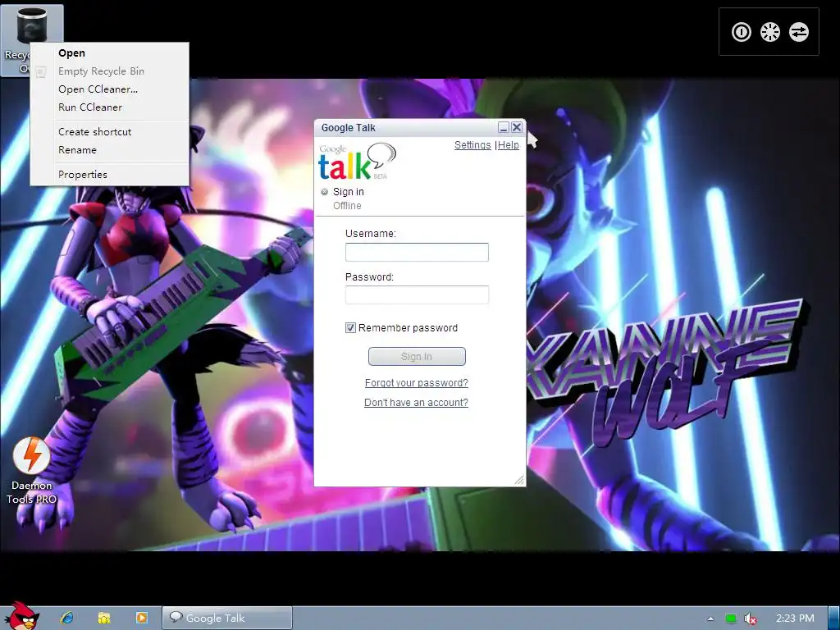This screenshot has width=840, height=630.
Task: Click the power icon in top-right widget
Action: pyautogui.click(x=742, y=32)
